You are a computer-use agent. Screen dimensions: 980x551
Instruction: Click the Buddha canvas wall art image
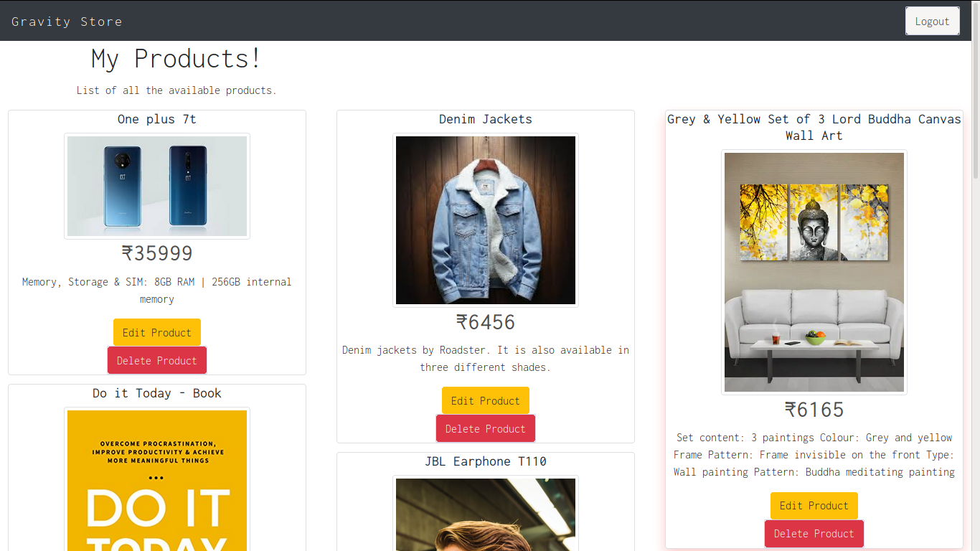[x=814, y=272]
